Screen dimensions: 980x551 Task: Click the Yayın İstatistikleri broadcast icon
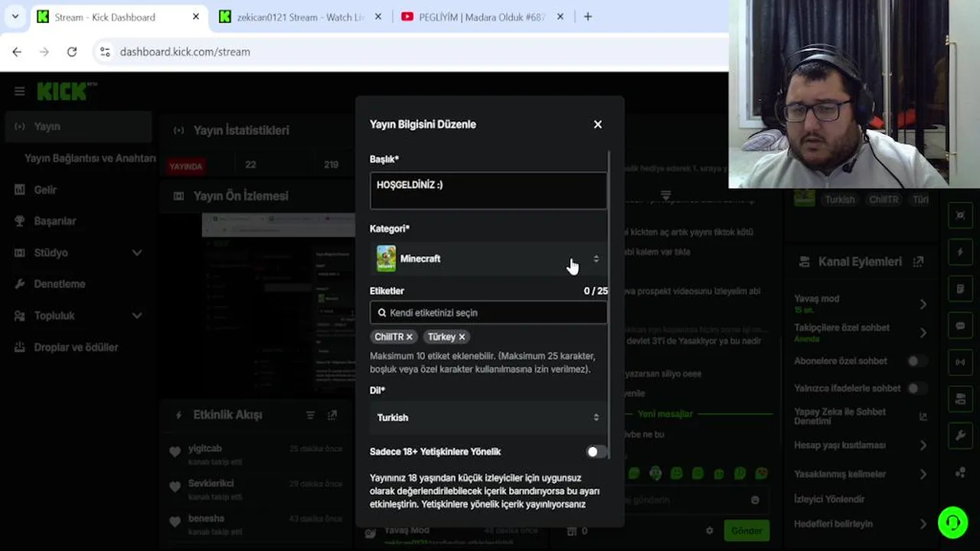[178, 130]
